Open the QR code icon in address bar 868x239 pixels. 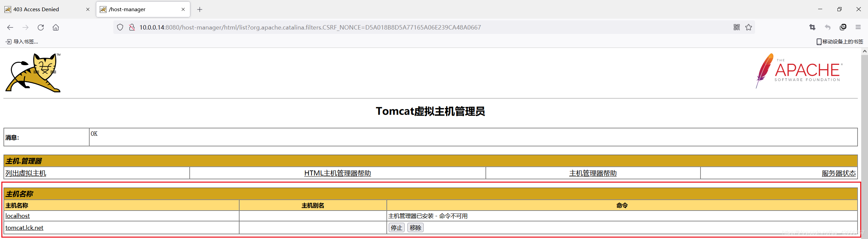pos(736,27)
